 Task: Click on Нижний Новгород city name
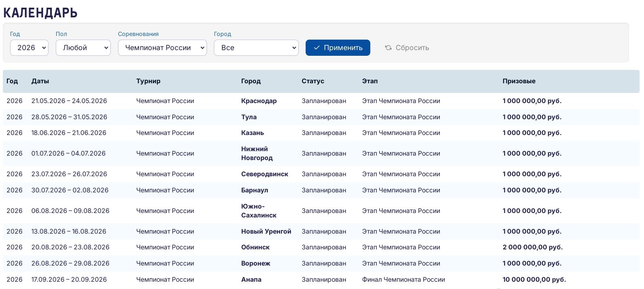257,154
